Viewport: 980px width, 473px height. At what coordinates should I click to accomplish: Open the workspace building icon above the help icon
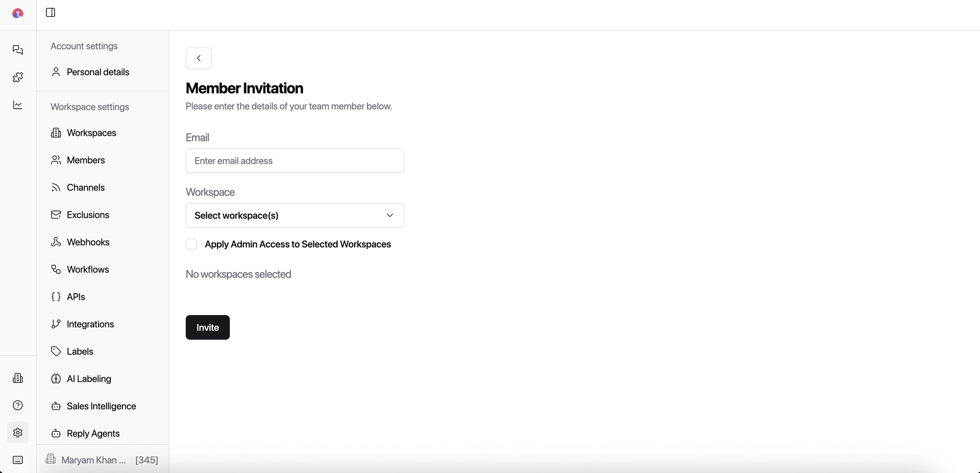[18, 378]
